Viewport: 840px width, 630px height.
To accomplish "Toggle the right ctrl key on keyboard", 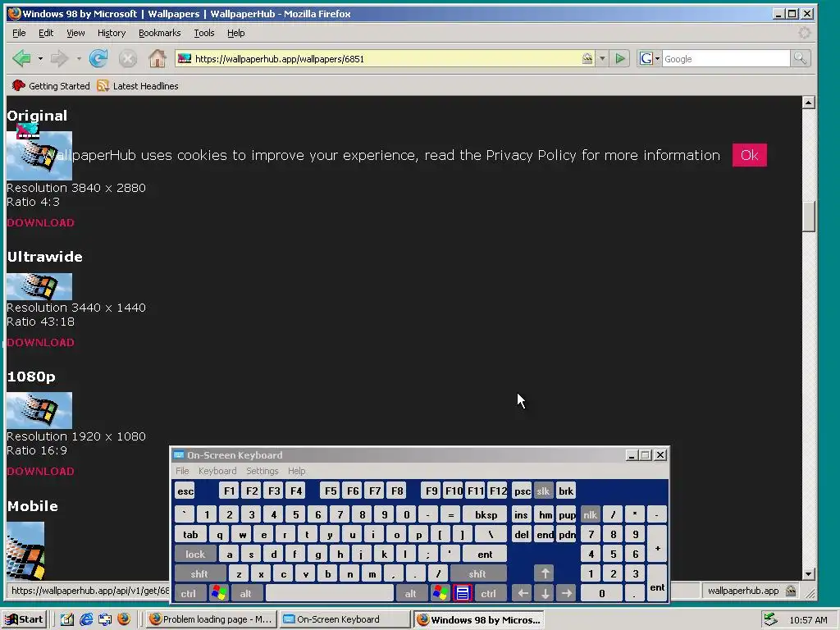I will coord(489,594).
